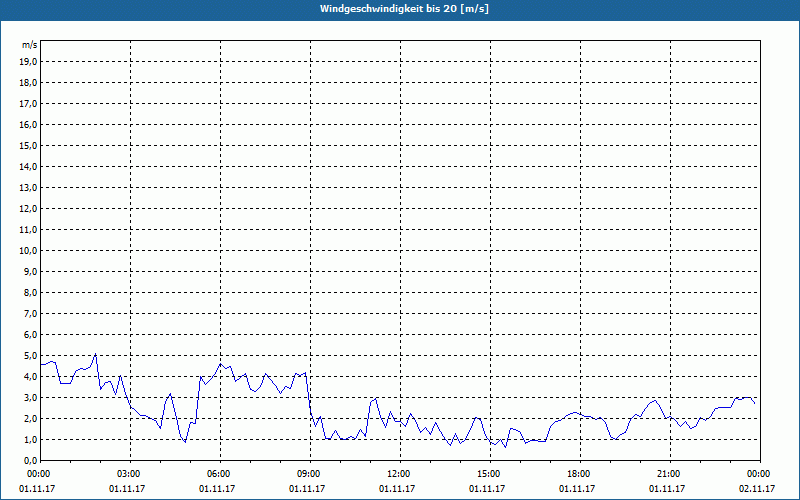Image resolution: width=800 pixels, height=500 pixels.
Task: Select the 06:00 time label
Action: (x=220, y=474)
